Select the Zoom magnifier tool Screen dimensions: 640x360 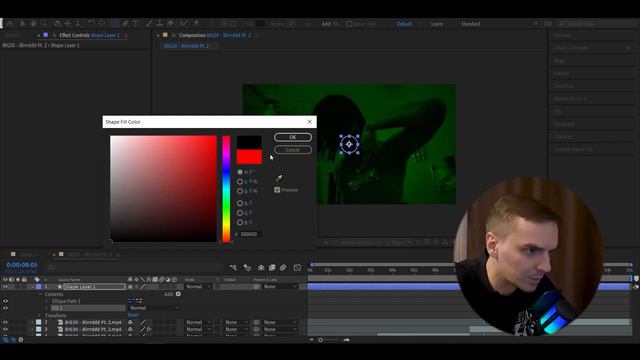[x=44, y=24]
